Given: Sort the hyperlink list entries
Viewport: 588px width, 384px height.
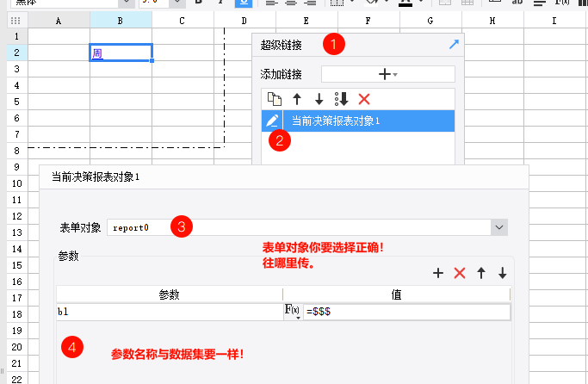Looking at the screenshot, I should pos(341,99).
